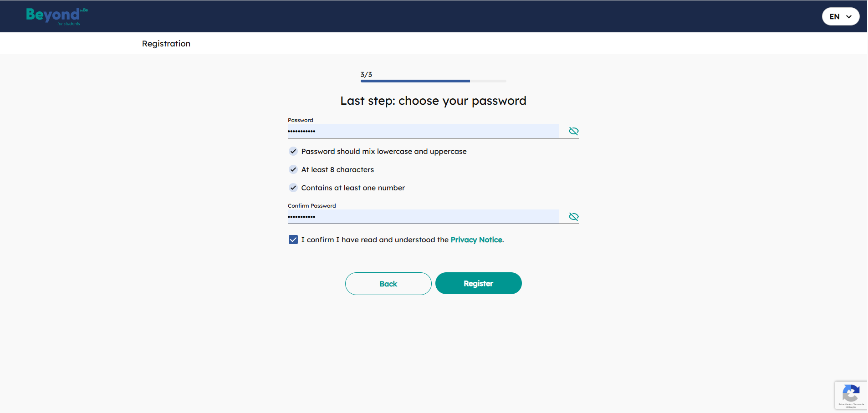Show the Password field's hidden characters
The height and width of the screenshot is (413, 868).
(x=573, y=131)
